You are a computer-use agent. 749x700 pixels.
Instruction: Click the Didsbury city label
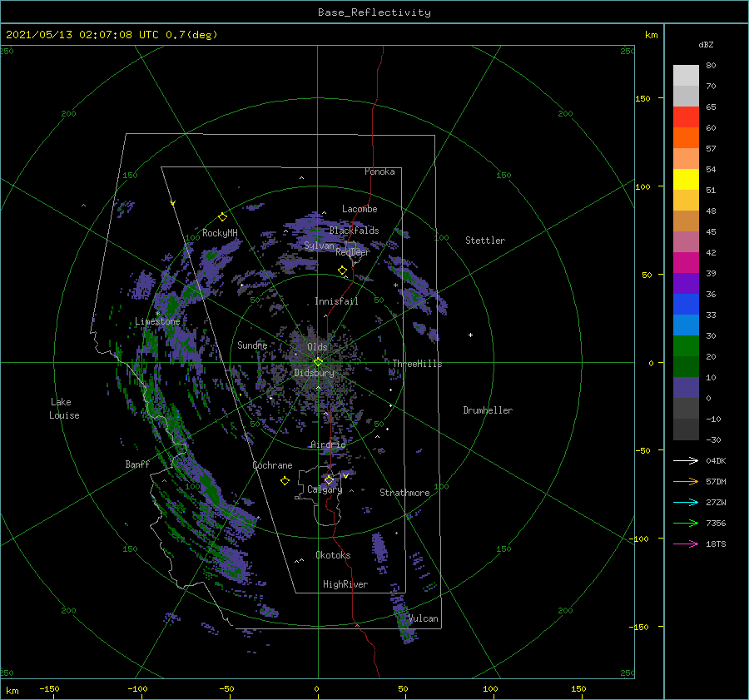pos(314,373)
